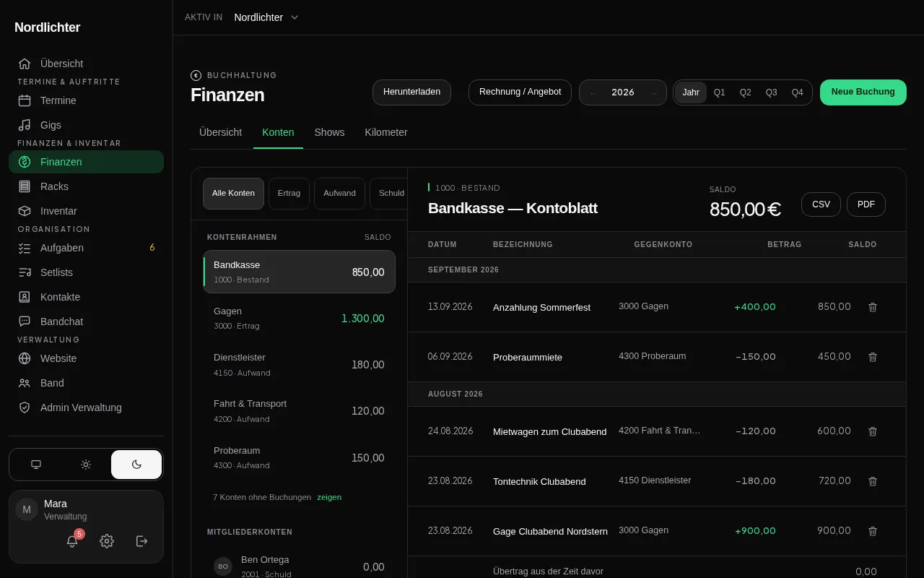Image resolution: width=924 pixels, height=578 pixels.
Task: Open Bandchat from the sidebar
Action: click(87, 322)
